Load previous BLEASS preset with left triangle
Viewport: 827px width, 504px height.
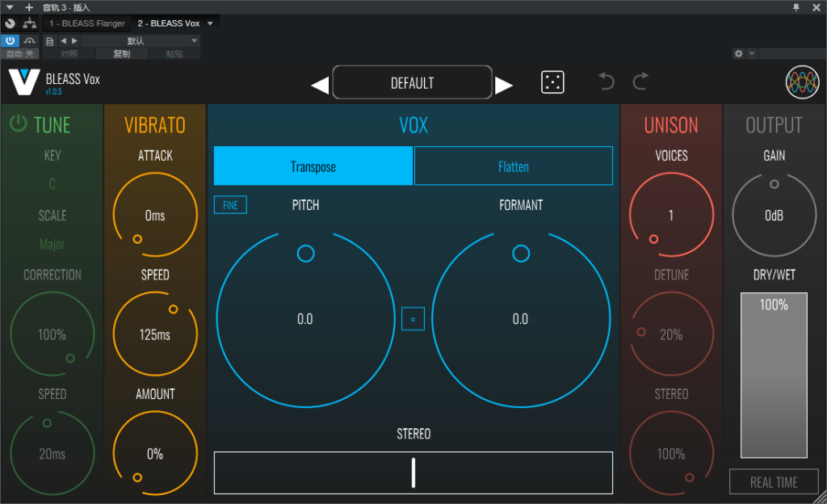click(x=320, y=85)
